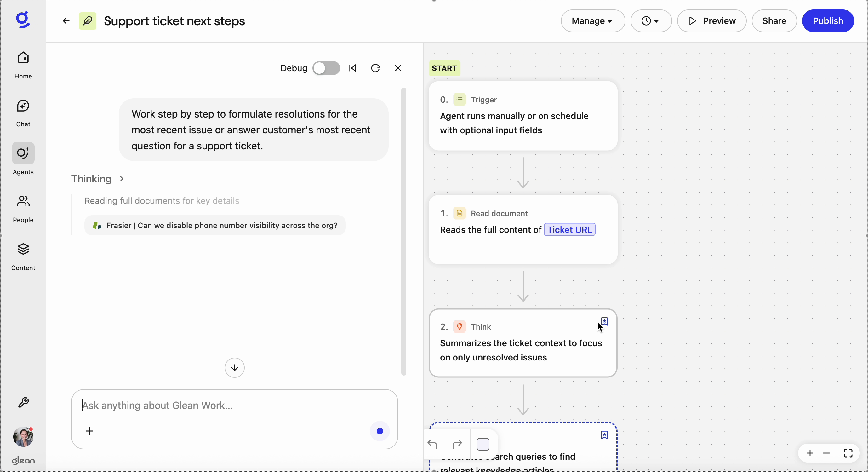
Task: Enter fullscreen canvas view
Action: tap(848, 453)
